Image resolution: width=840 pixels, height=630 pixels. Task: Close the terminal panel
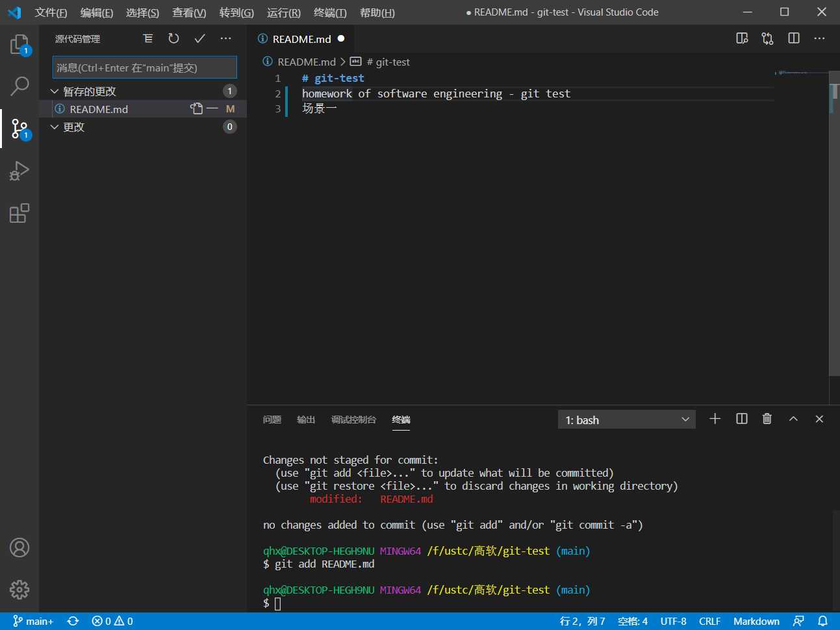click(819, 419)
